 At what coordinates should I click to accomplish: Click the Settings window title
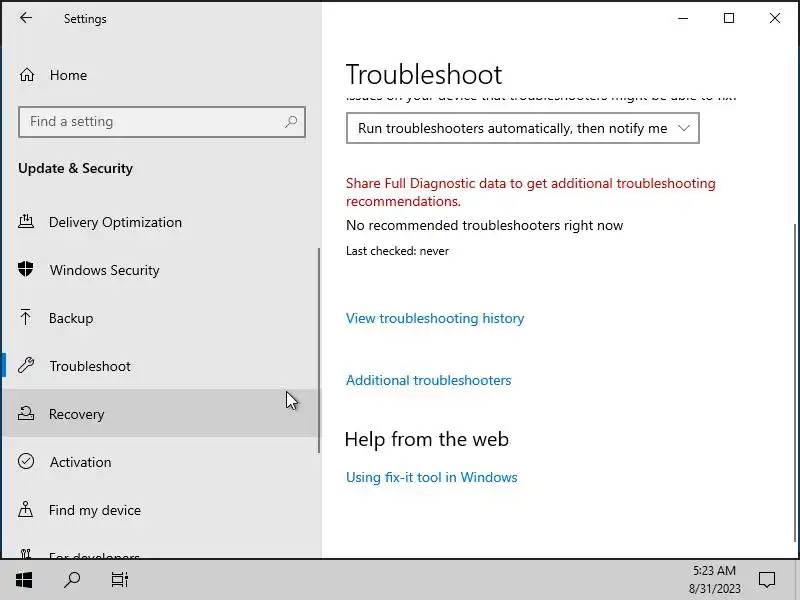[85, 19]
